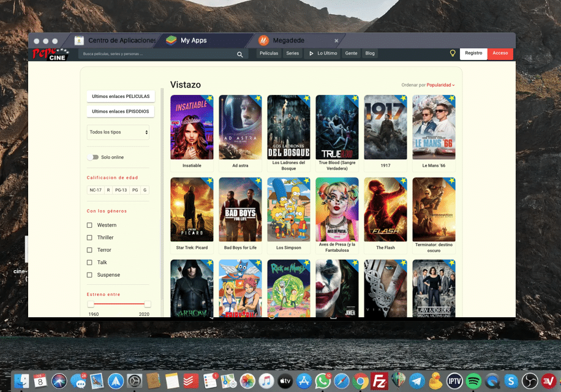Click the Registro button
The height and width of the screenshot is (392, 561).
coord(473,53)
